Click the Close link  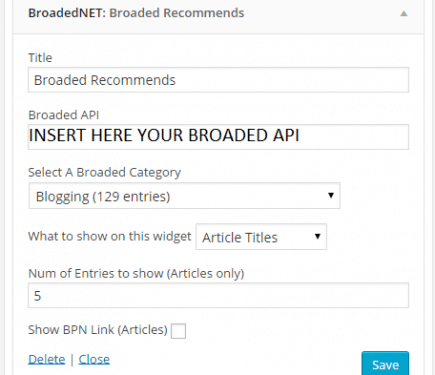94,359
